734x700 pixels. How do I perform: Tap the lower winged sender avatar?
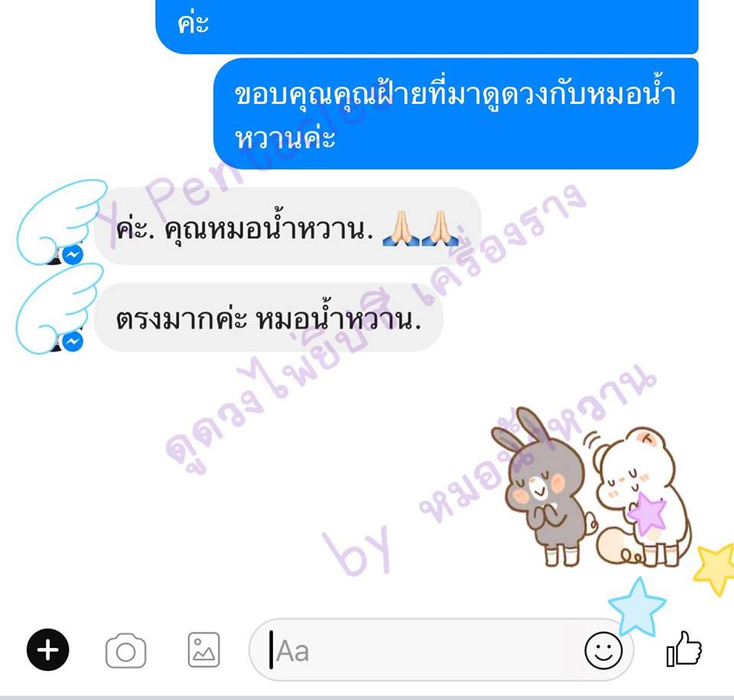59,309
